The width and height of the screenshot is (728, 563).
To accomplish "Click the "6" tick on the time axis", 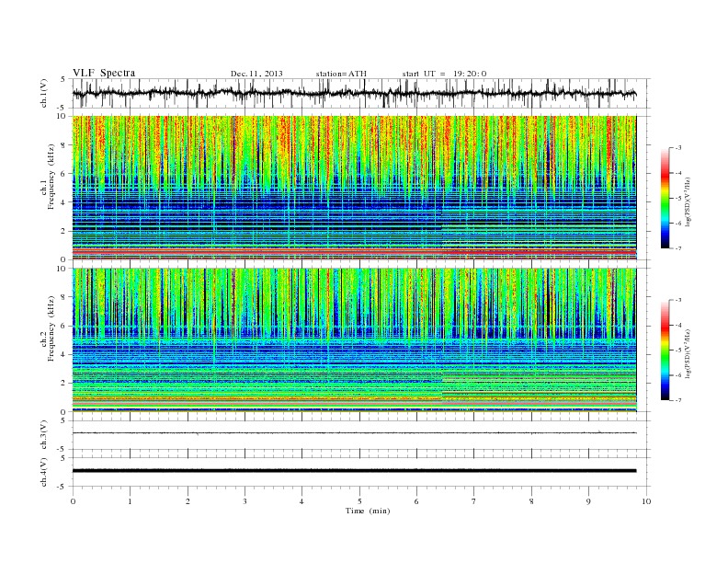I will click(x=416, y=501).
